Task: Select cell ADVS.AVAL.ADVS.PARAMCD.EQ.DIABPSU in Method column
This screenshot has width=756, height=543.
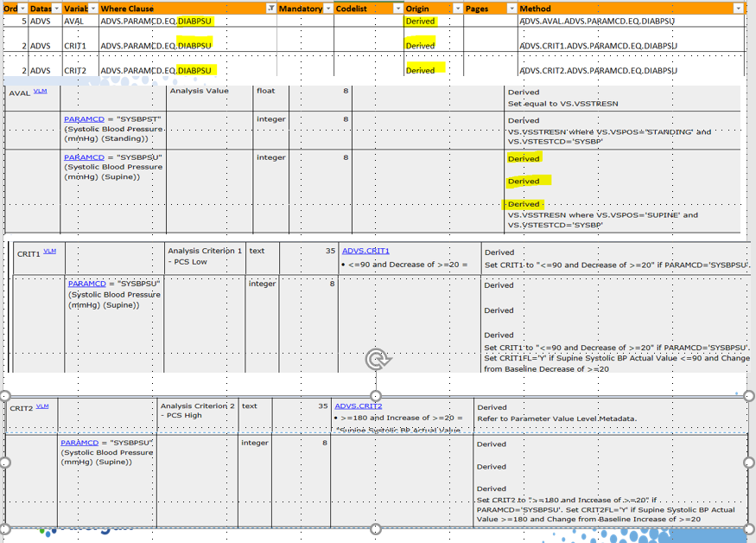Action: click(632, 22)
